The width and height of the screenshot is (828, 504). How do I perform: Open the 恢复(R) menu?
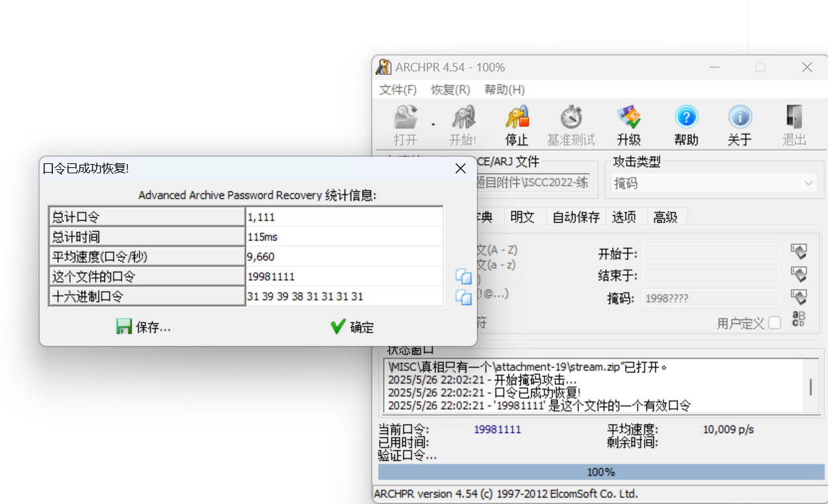[x=450, y=89]
